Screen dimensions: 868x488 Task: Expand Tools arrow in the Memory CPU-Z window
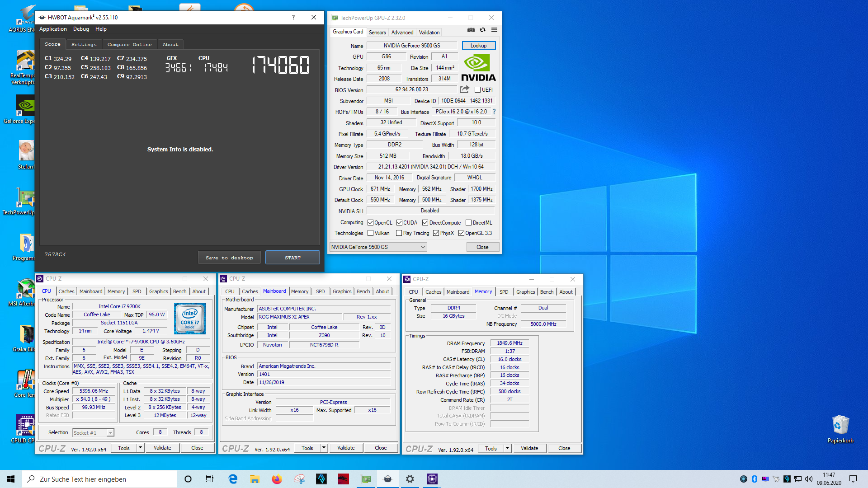507,448
